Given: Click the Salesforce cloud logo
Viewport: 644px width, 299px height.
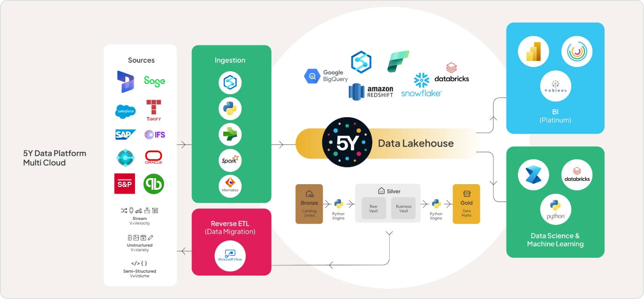Looking at the screenshot, I should (x=125, y=112).
